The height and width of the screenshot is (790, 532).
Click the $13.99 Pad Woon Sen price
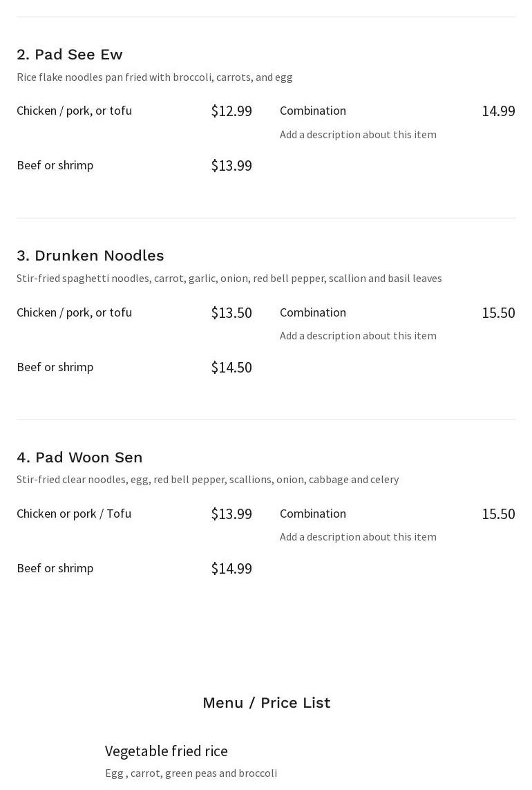coord(231,514)
